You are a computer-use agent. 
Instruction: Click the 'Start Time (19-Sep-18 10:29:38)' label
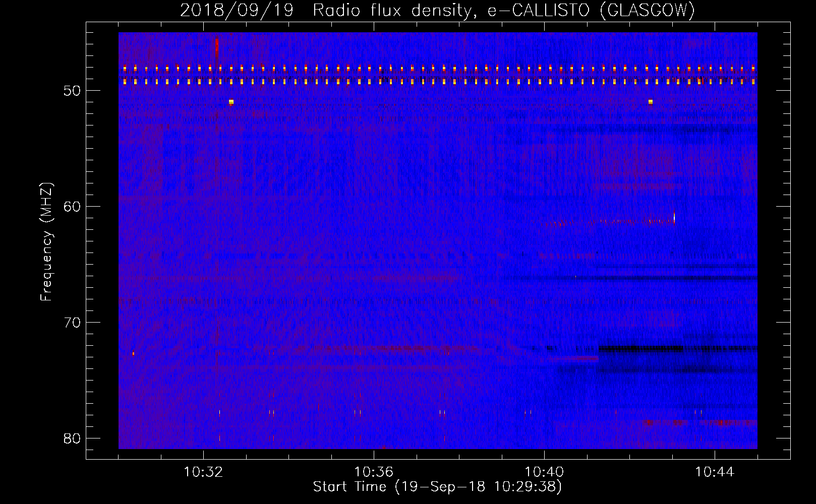point(437,487)
